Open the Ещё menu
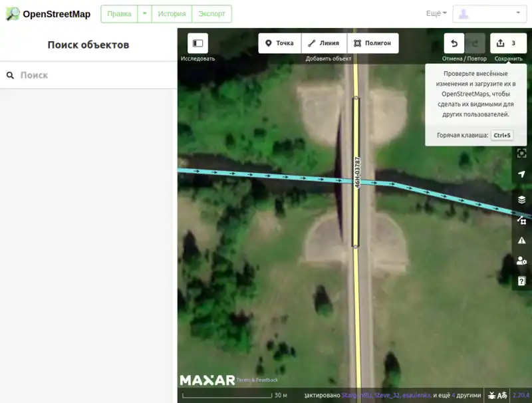Screen dimensions: 532x403 point(436,13)
